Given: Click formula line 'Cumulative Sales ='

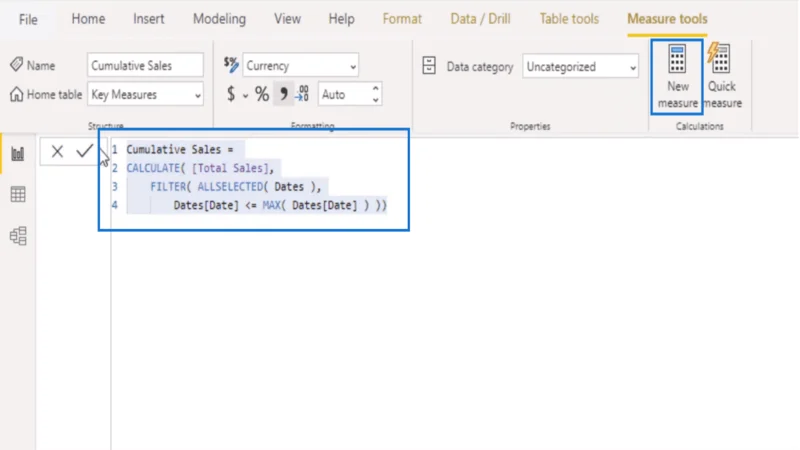Looking at the screenshot, I should click(180, 149).
